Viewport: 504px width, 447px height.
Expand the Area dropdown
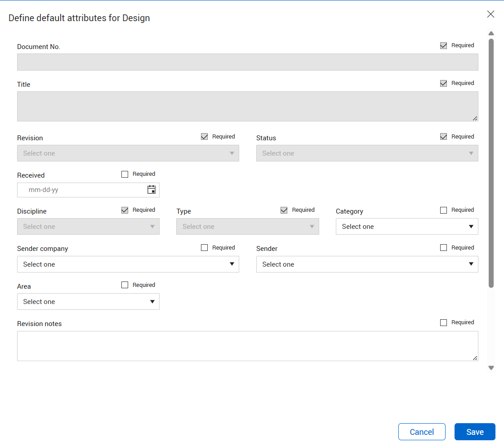(88, 302)
